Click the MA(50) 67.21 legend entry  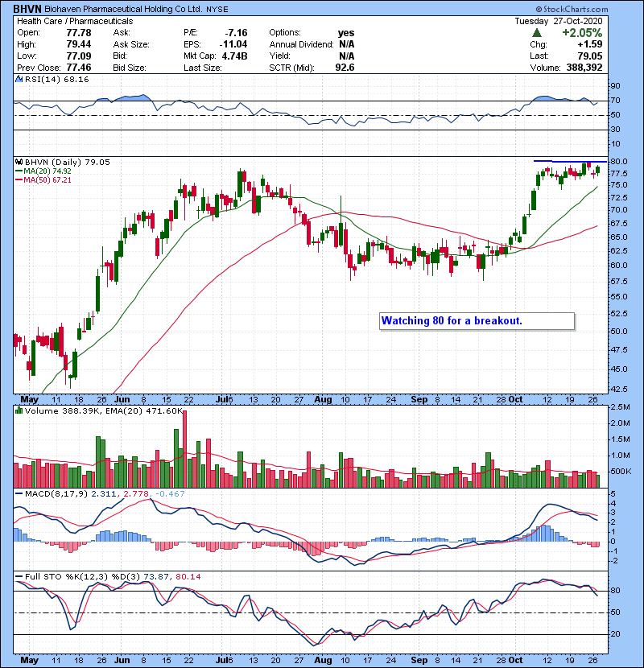point(43,180)
